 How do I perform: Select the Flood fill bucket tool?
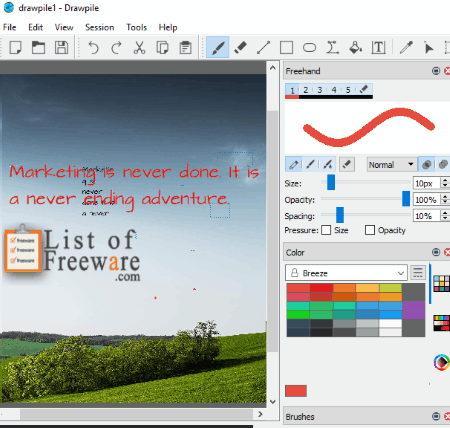point(355,47)
